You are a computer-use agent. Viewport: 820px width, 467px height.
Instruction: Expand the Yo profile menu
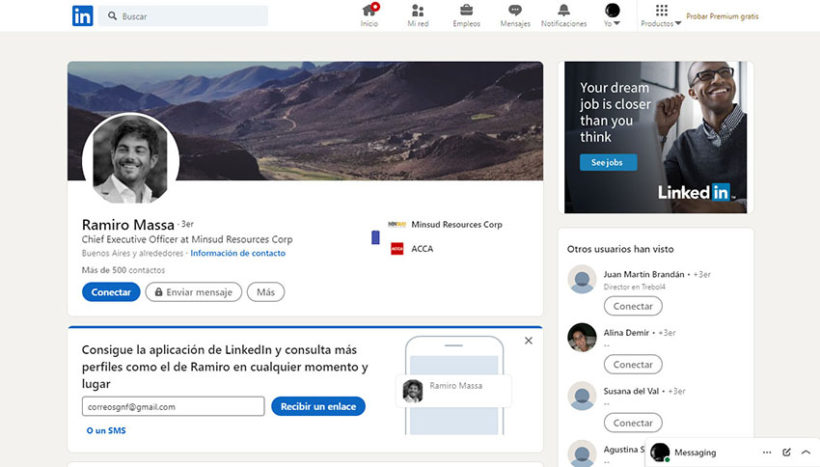[612, 12]
